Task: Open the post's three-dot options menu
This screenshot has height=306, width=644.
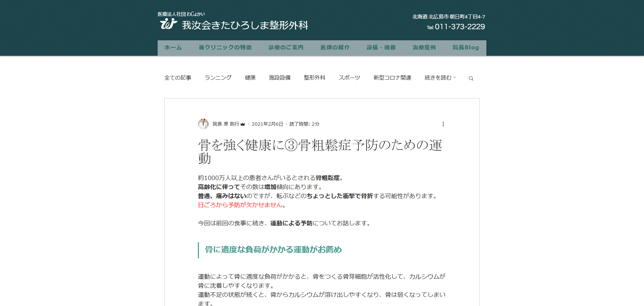Action: [x=443, y=124]
